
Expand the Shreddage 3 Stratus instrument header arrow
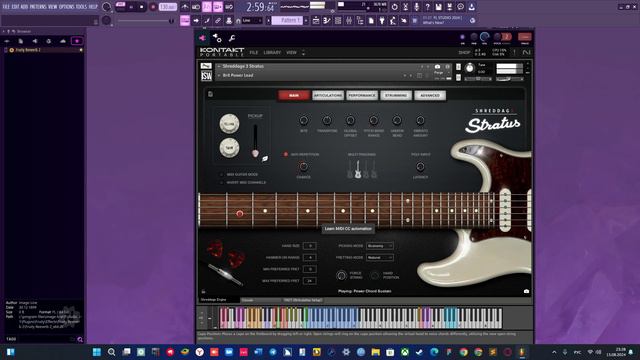click(x=219, y=66)
